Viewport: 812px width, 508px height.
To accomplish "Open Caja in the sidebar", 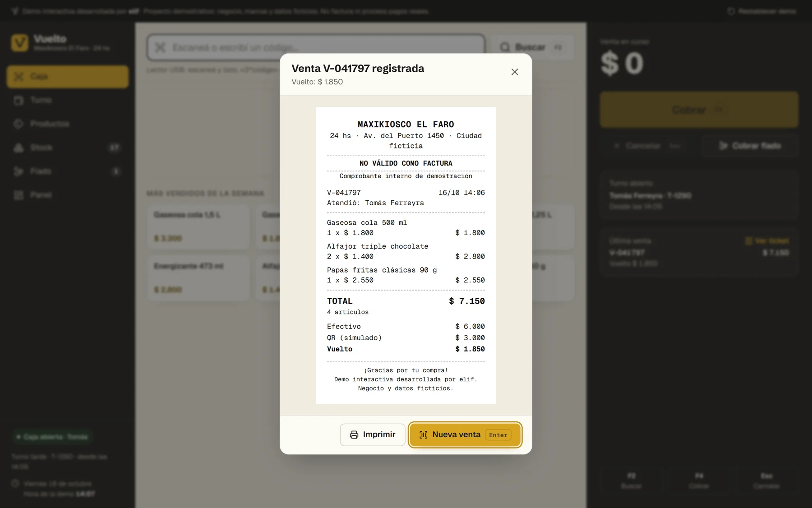I will pos(68,76).
